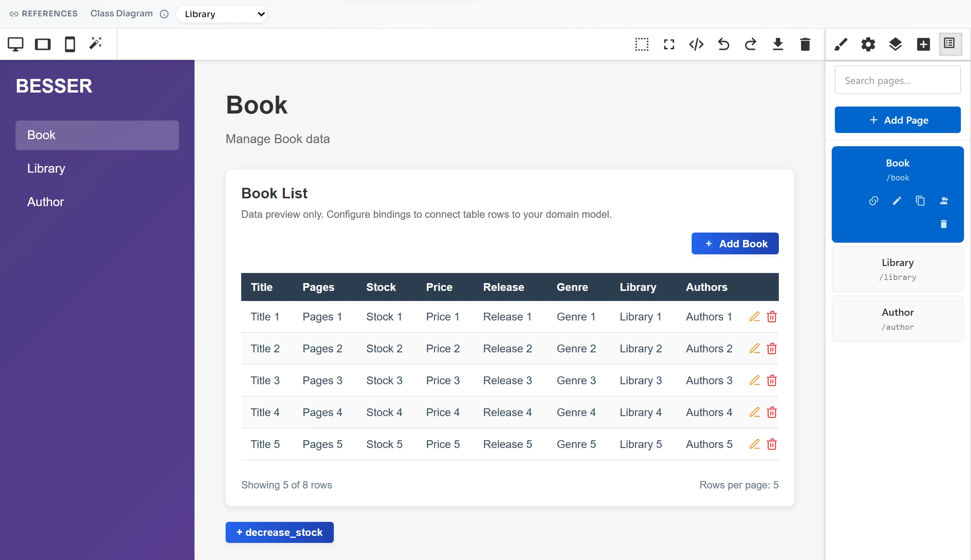Switch to mobile device preview
The image size is (971, 560).
pos(70,44)
